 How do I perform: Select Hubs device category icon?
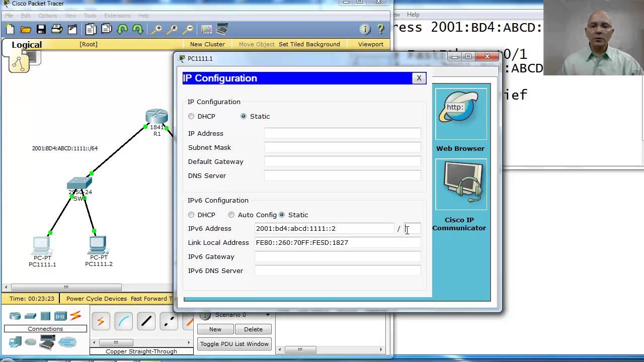[x=45, y=316]
